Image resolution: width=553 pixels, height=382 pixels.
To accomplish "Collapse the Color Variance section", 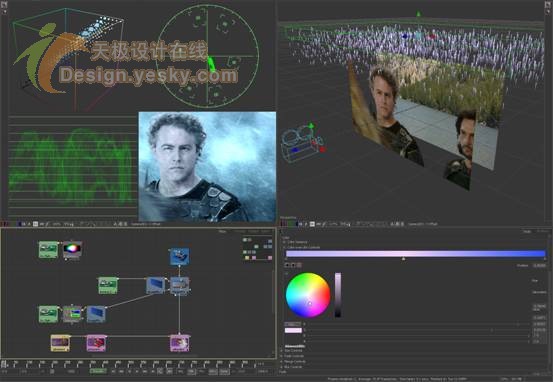I will pyautogui.click(x=296, y=242).
